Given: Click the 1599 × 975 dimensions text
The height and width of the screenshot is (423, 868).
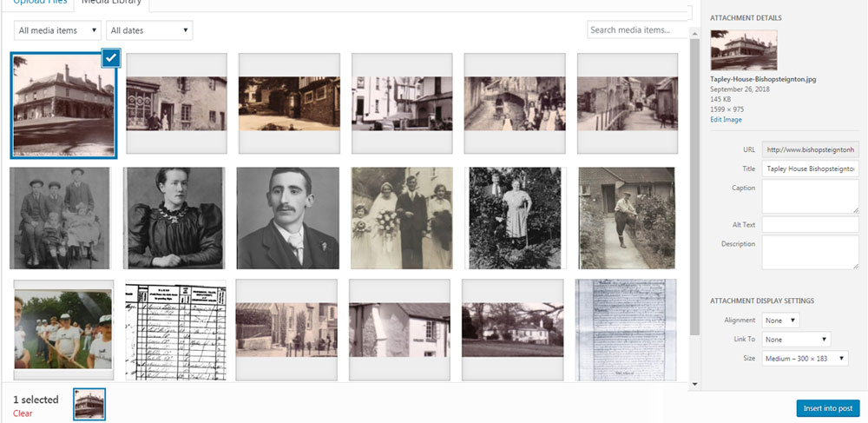Looking at the screenshot, I should [x=727, y=109].
